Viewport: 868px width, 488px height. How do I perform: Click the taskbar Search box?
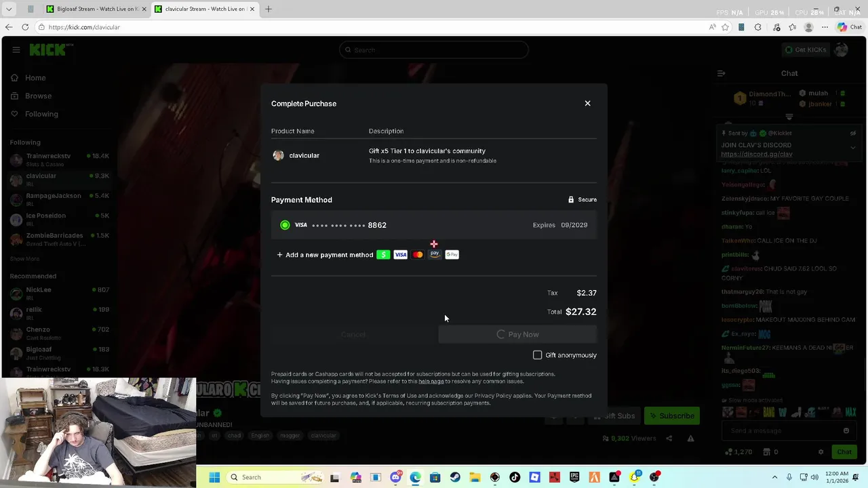click(274, 477)
